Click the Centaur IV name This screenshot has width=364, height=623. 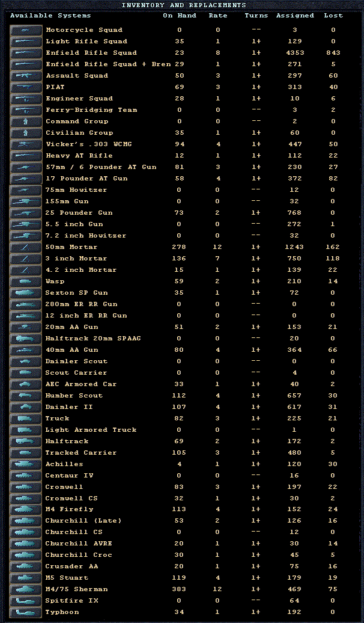(69, 476)
